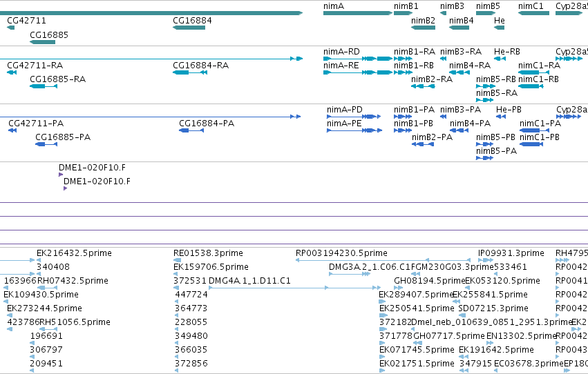Select the CG16885-PA protein glyph
The width and height of the screenshot is (588, 374).
[x=46, y=144]
